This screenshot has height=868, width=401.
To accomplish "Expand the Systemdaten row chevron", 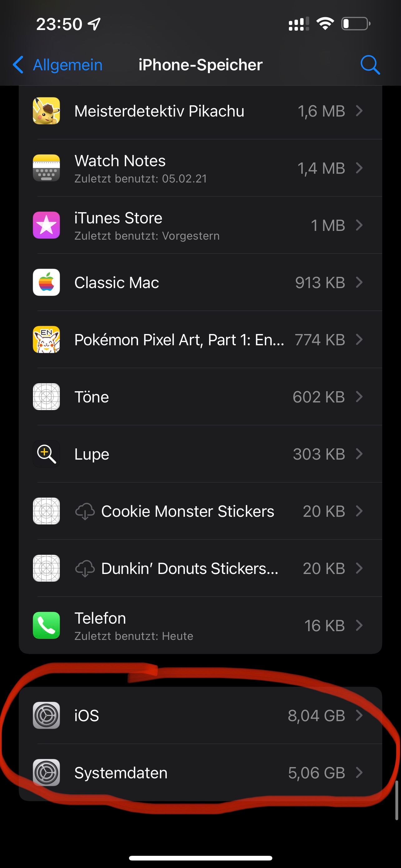I will [359, 773].
